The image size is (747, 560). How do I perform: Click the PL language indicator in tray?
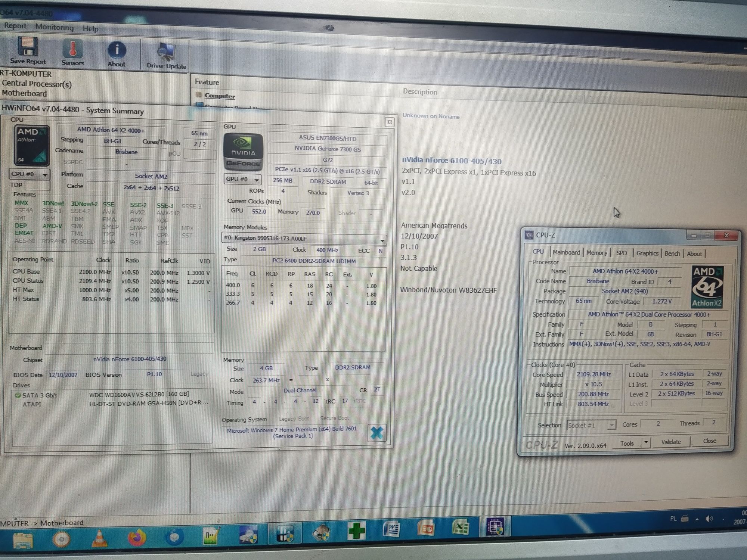tap(673, 519)
